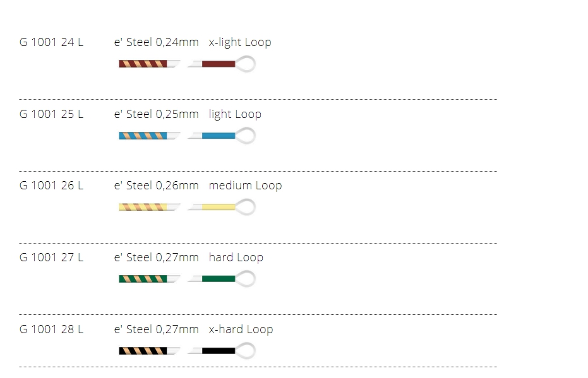Select product code G 1001 25 L
The height and width of the screenshot is (378, 588).
pos(51,114)
